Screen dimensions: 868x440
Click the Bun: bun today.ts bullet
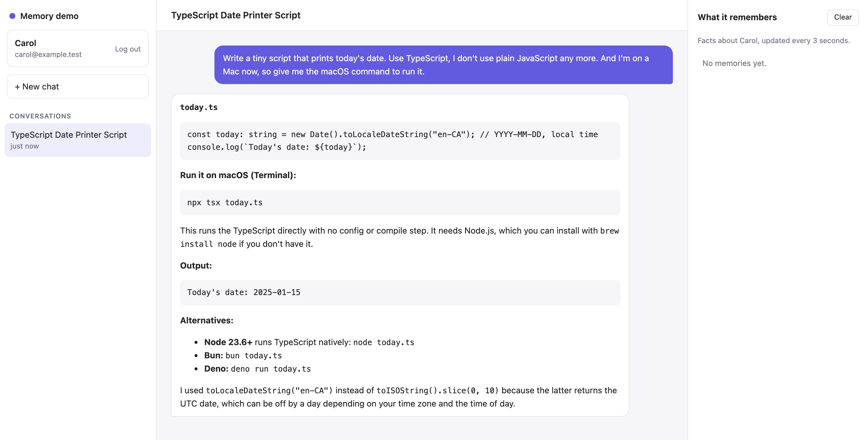point(243,356)
